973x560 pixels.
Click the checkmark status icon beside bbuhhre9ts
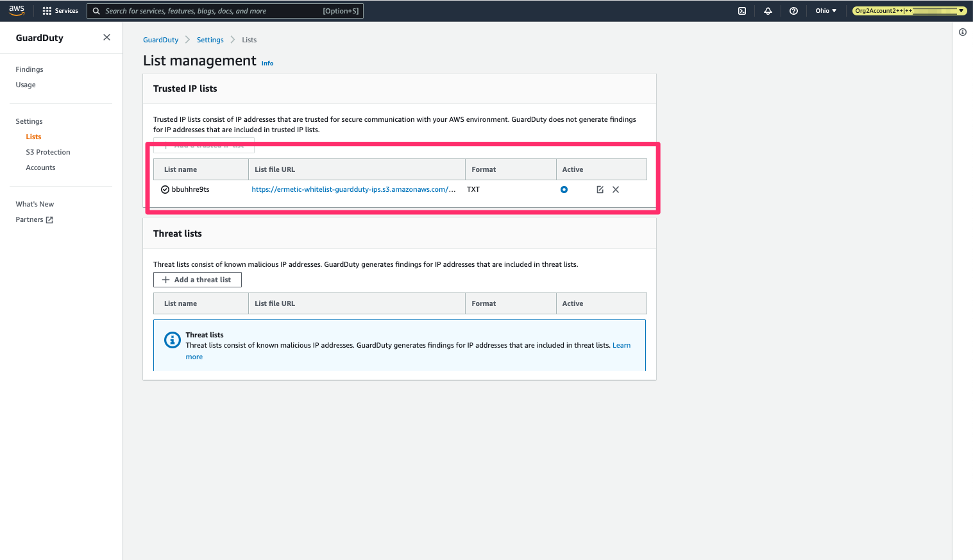click(165, 189)
